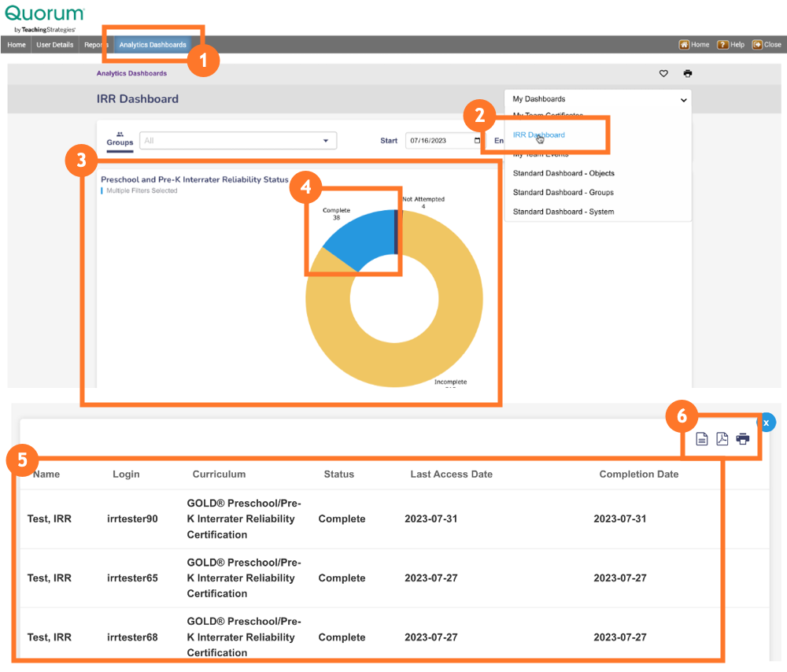787x672 pixels.
Task: Open the Reports menu item
Action: (x=94, y=45)
